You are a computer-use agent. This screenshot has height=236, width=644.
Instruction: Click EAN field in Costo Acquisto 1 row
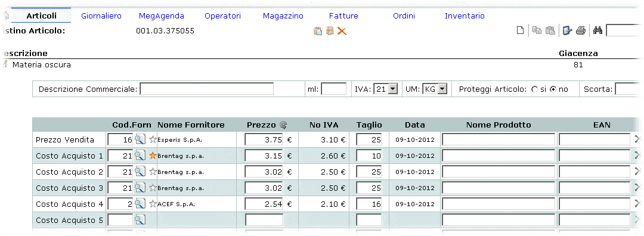595,156
